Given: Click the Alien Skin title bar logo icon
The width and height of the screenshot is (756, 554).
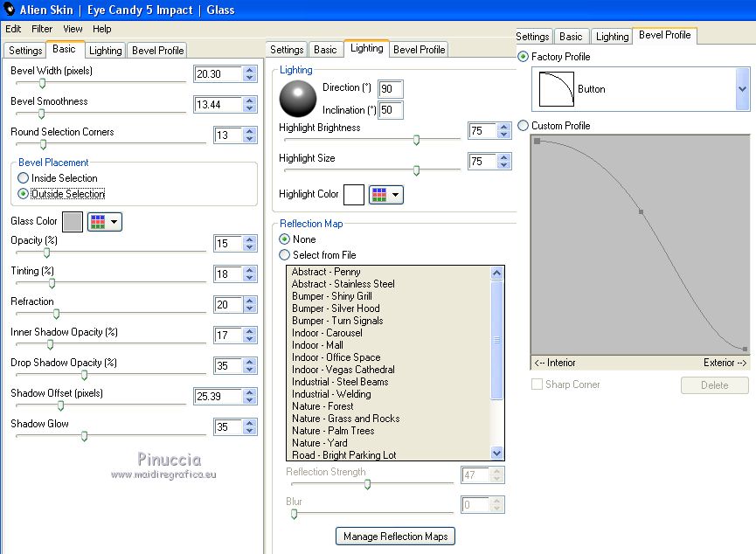Looking at the screenshot, I should (9, 9).
